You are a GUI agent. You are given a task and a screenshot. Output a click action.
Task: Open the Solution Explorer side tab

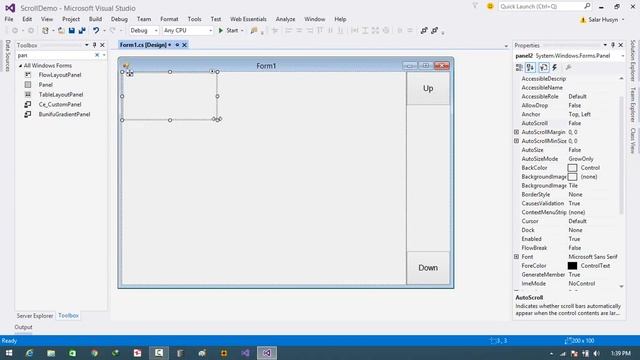633,60
